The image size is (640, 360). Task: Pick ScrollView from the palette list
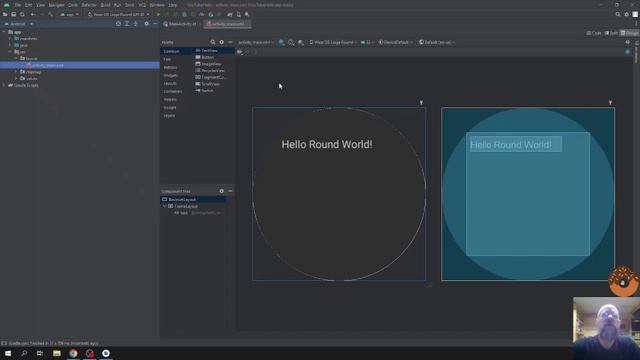click(208, 84)
